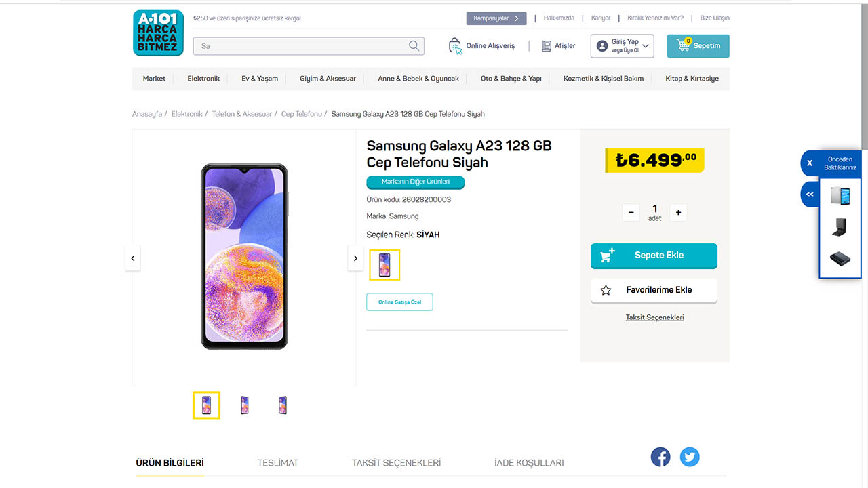
Task: Open the Taksit Seçenekleri link
Action: [654, 317]
